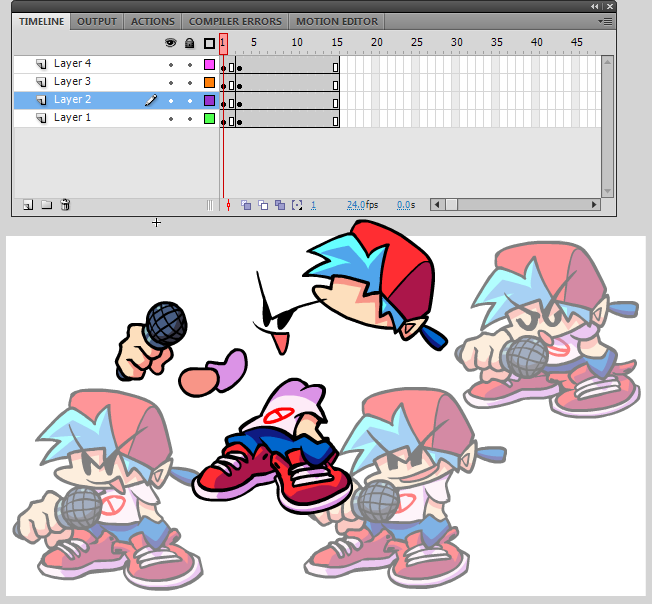
Task: Click the red playhead at frame 1
Action: [223, 44]
